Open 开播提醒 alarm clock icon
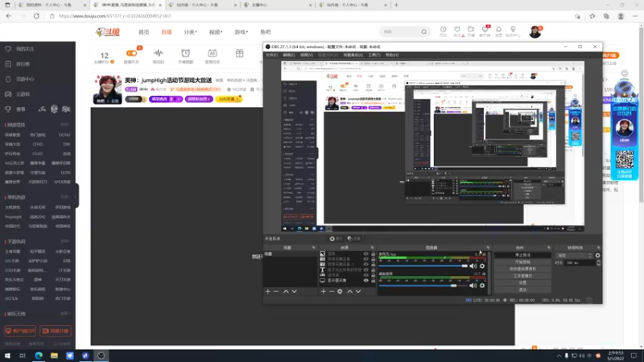Image resolution: width=644 pixels, height=362 pixels. point(186,53)
